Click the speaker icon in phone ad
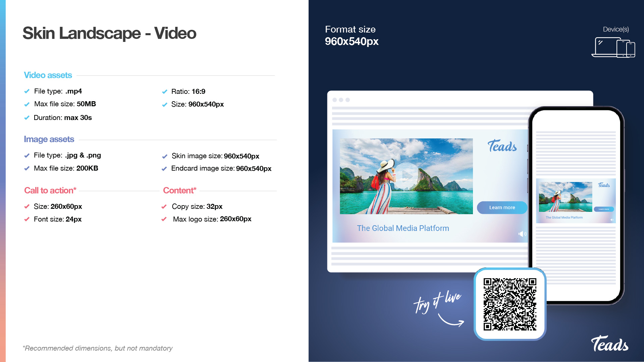This screenshot has width=644, height=362. click(x=611, y=220)
